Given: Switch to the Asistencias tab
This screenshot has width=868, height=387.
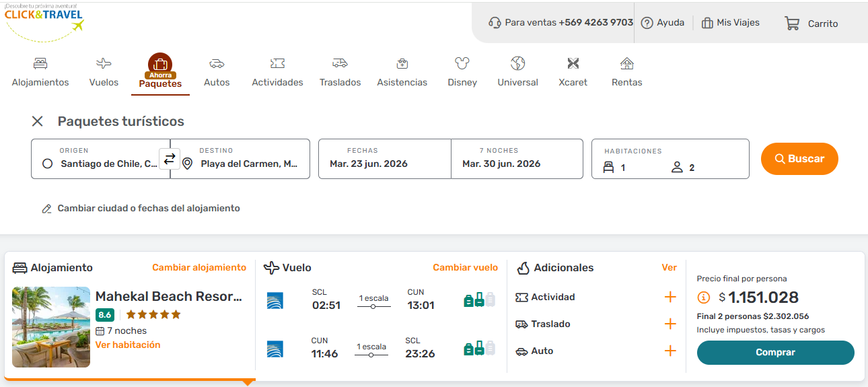Looking at the screenshot, I should [x=402, y=73].
